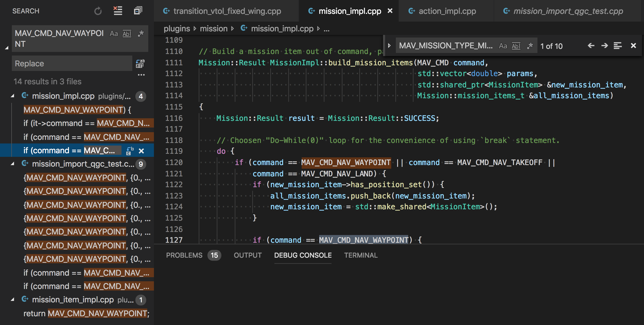644x325 pixels.
Task: Close the find widget
Action: pos(633,46)
